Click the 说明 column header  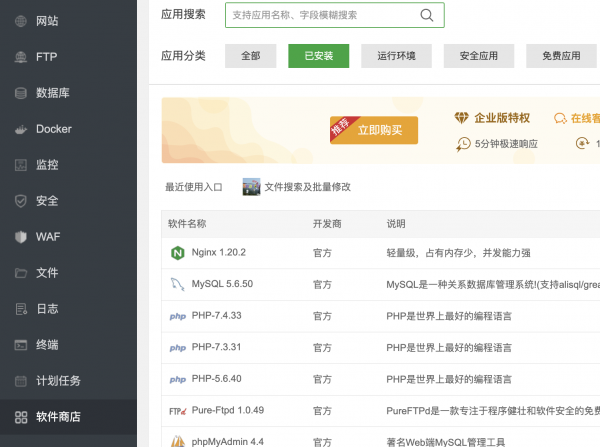(396, 224)
